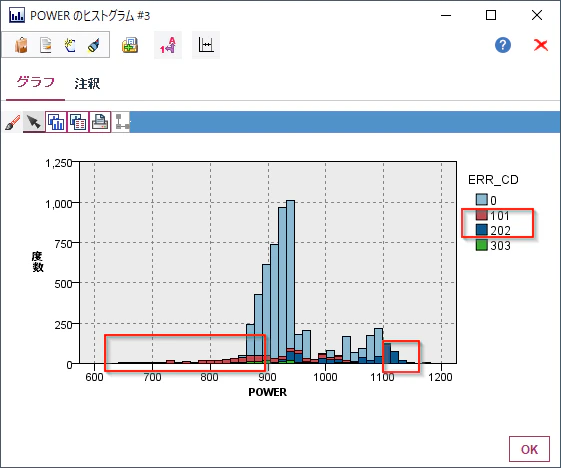Click the dark blue ERR_CD 202 swatch
This screenshot has height=468, width=561.
[x=482, y=230]
